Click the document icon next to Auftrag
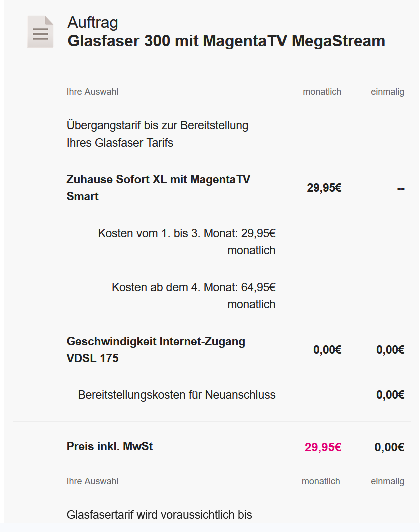This screenshot has height=532, width=420. [x=40, y=32]
